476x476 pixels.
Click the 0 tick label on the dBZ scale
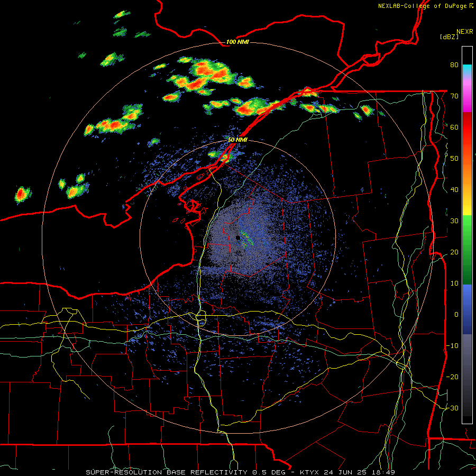tap(456, 315)
